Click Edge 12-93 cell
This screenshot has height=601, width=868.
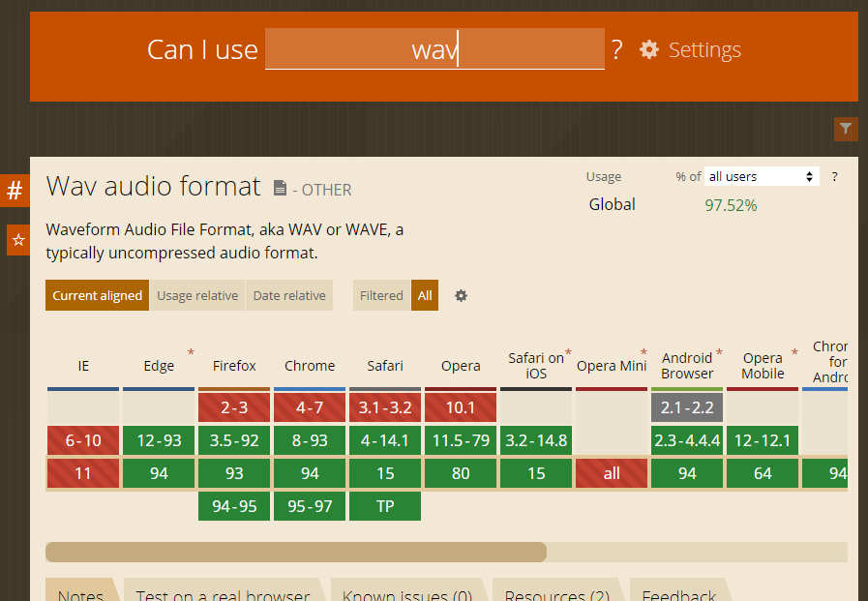[159, 440]
